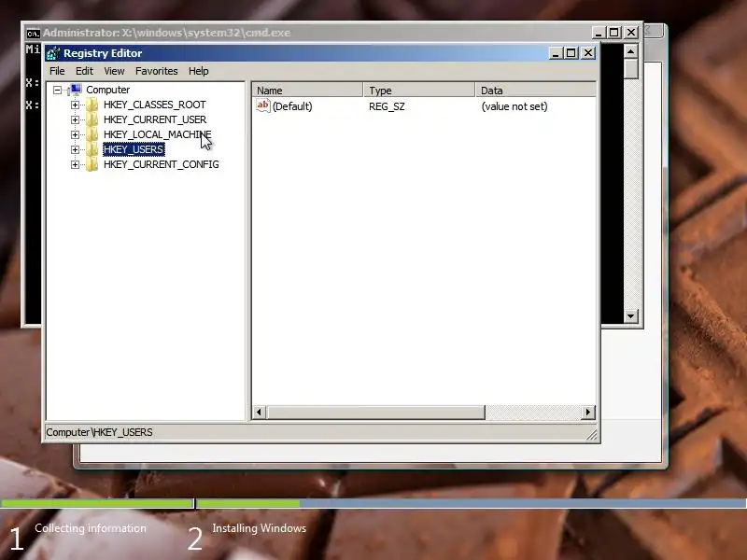Screen dimensions: 747x560
Task: Click the Computer\HKEY_USERS status bar path
Action: tap(99, 432)
